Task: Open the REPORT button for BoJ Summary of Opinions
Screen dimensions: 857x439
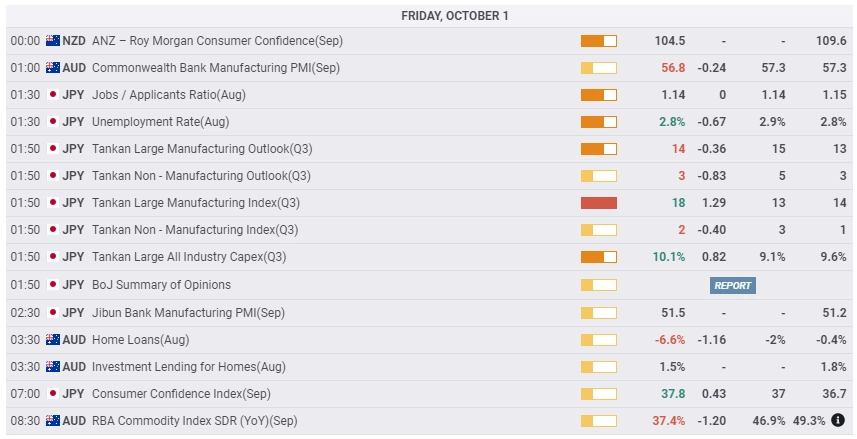Action: point(732,285)
